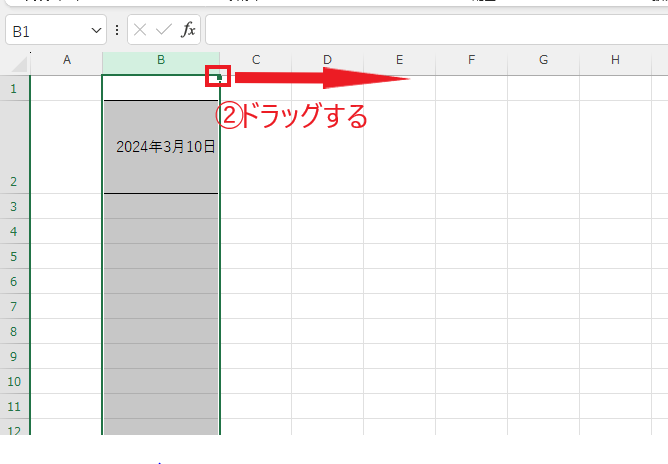The width and height of the screenshot is (668, 464).
Task: Click cell F1
Action: [x=471, y=88]
